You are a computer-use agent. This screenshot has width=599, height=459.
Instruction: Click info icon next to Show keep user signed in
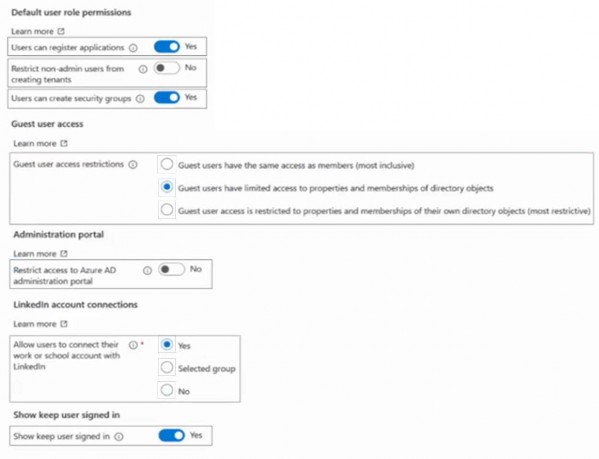coord(119,436)
